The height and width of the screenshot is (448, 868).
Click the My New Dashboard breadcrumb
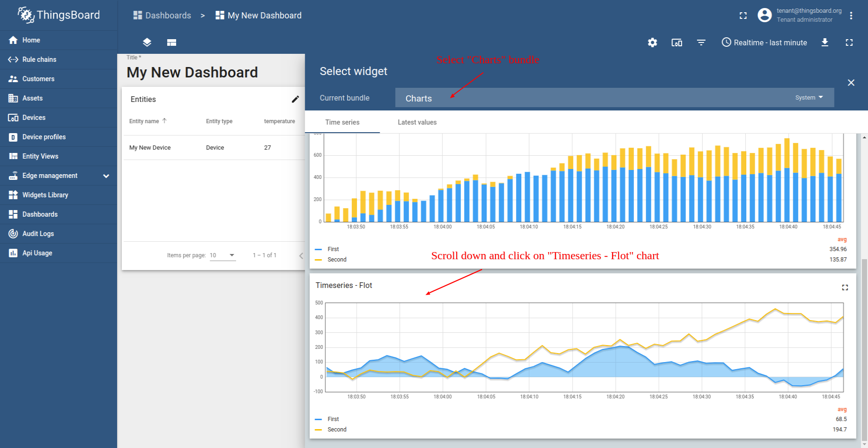258,16
